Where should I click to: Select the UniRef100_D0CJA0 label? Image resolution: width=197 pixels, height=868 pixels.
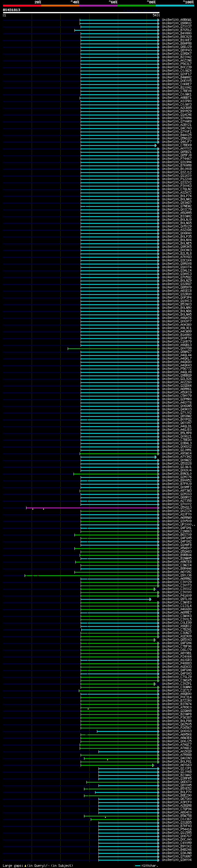tap(176, 839)
